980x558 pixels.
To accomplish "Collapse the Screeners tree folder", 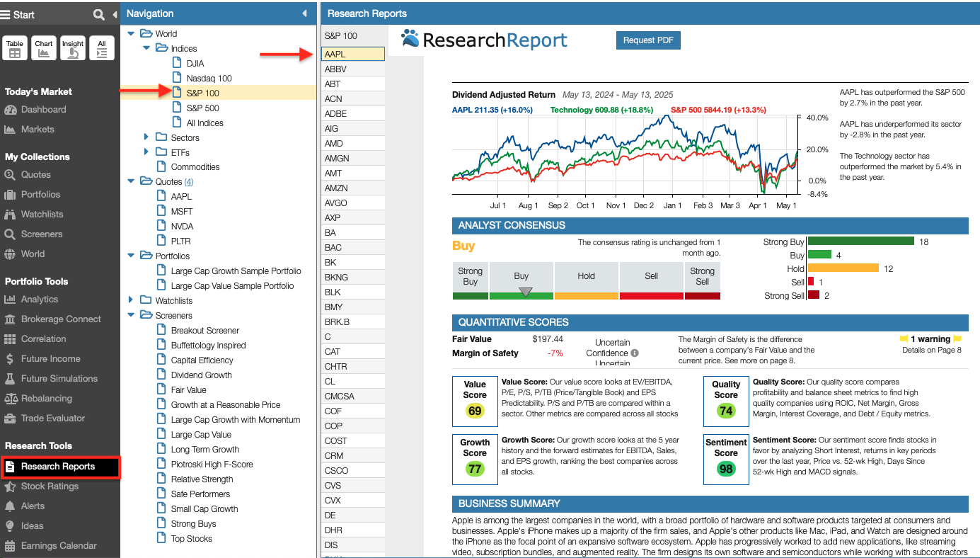I will click(x=131, y=316).
